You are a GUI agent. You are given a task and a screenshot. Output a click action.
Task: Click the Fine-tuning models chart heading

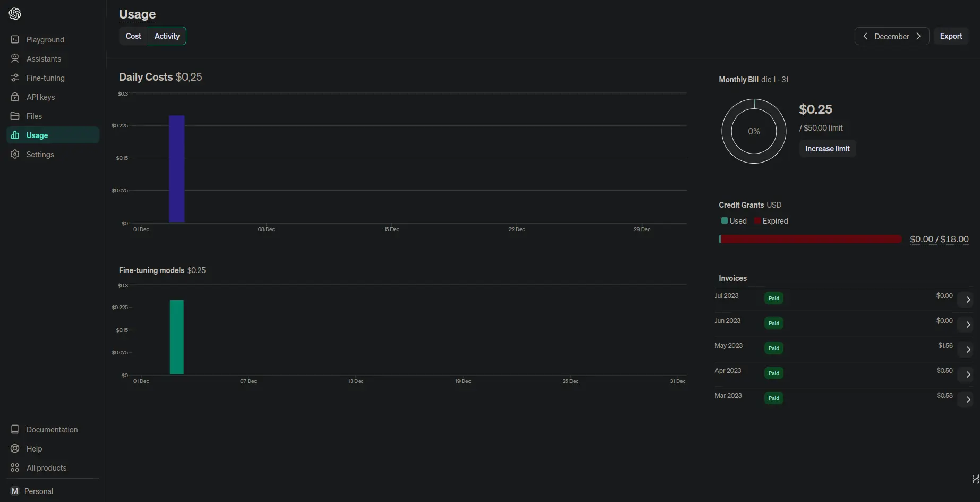(151, 270)
